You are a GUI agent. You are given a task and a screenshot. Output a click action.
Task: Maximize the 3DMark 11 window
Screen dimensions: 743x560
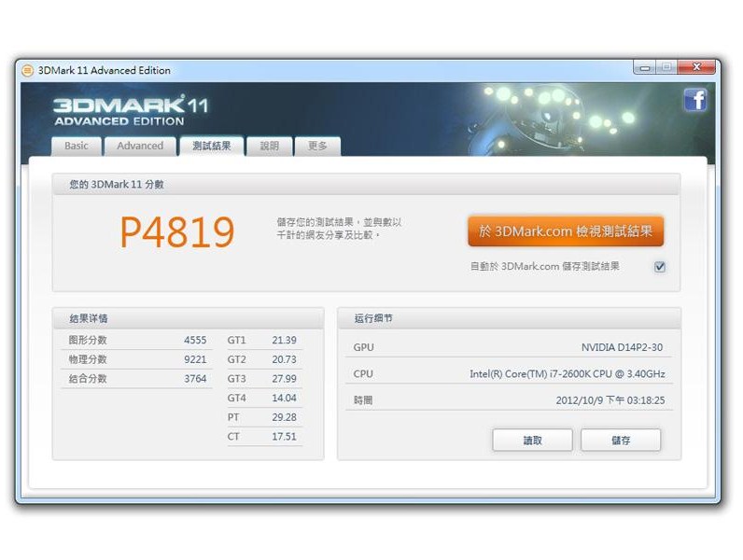(666, 67)
